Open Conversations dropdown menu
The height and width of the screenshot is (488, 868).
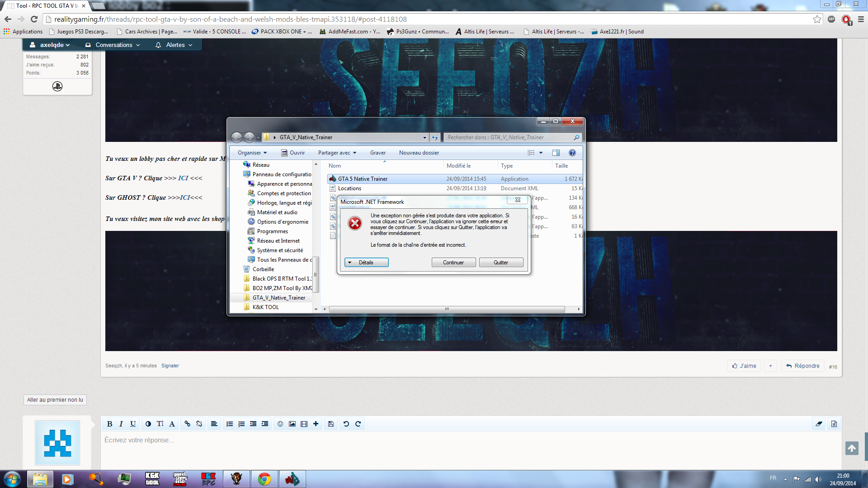click(113, 45)
